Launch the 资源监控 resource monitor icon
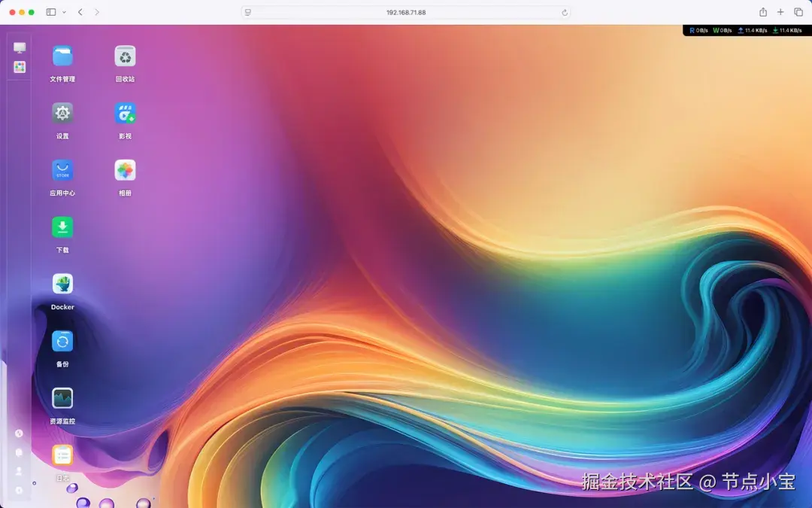 [62, 398]
